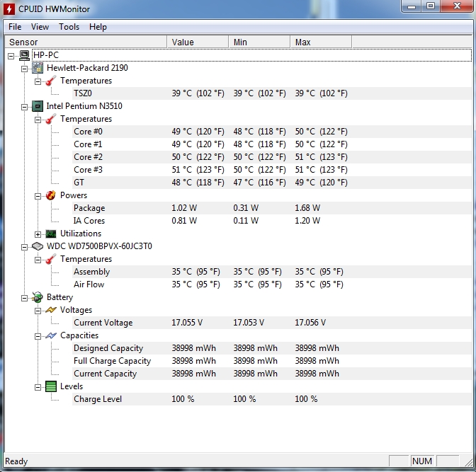This screenshot has height=472, width=476.
Task: Expand the Utilizations section
Action: click(38, 234)
